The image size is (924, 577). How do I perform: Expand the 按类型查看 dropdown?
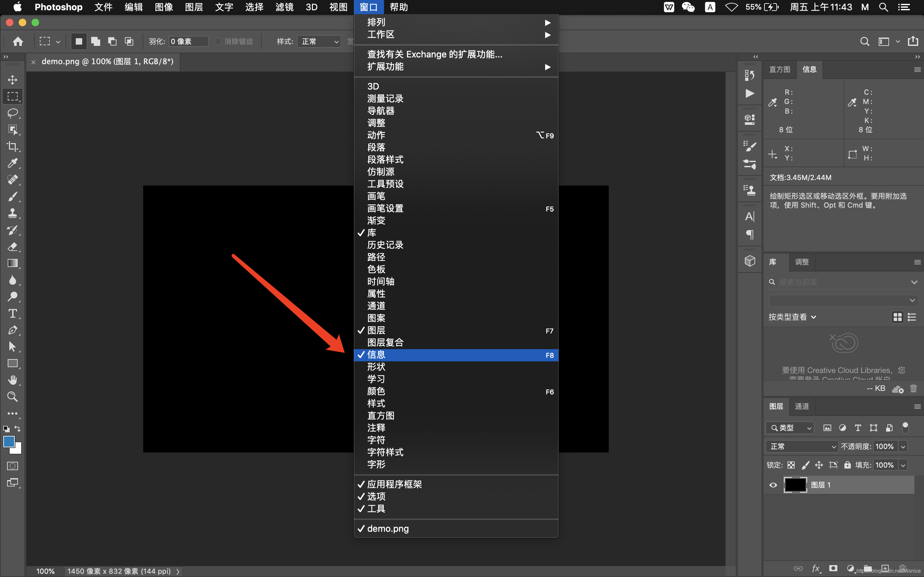[x=792, y=317]
